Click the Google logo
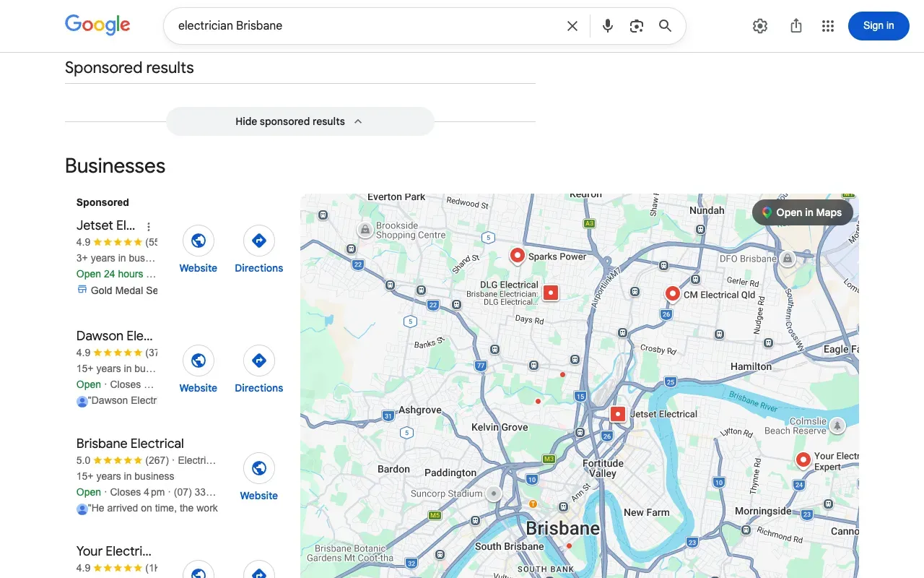 [97, 25]
